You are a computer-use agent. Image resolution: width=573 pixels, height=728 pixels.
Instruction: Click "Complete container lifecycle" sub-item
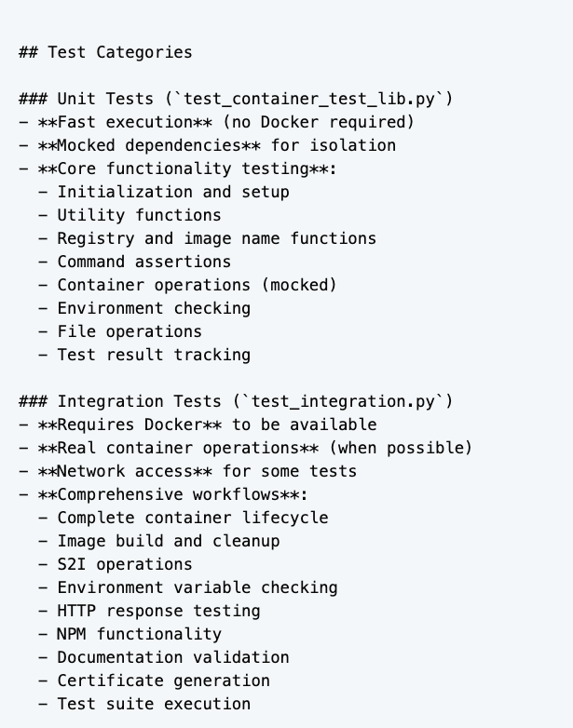coord(193,518)
